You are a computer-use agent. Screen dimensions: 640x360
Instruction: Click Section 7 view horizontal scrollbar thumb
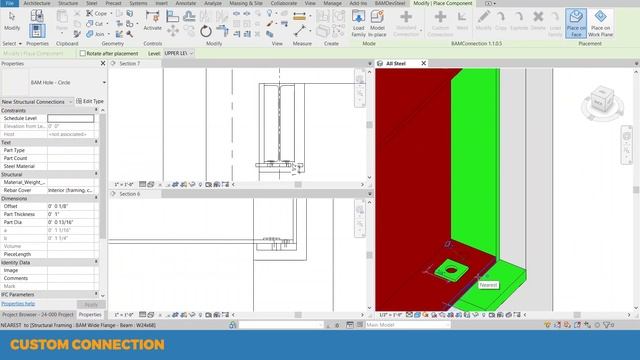click(298, 184)
